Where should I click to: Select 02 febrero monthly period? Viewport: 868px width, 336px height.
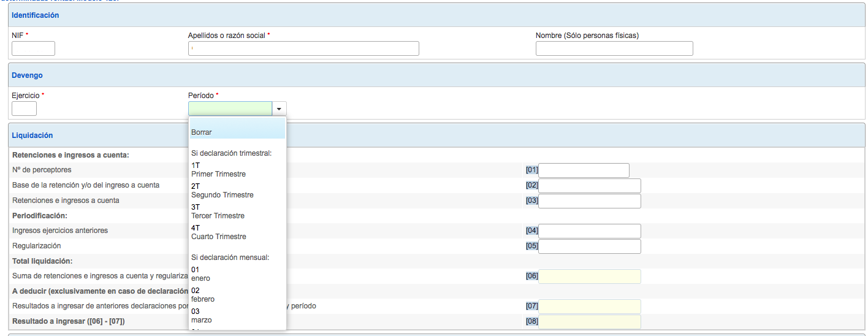point(203,295)
